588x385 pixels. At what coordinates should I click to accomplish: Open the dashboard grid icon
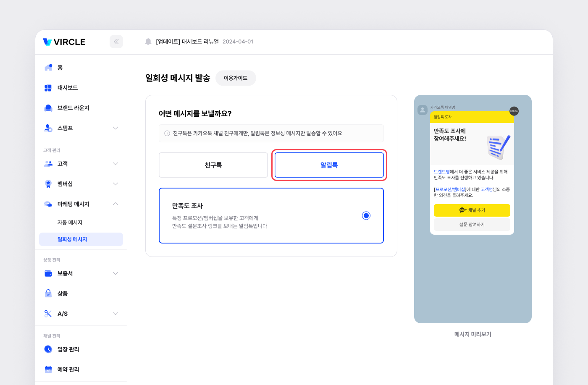pos(48,88)
